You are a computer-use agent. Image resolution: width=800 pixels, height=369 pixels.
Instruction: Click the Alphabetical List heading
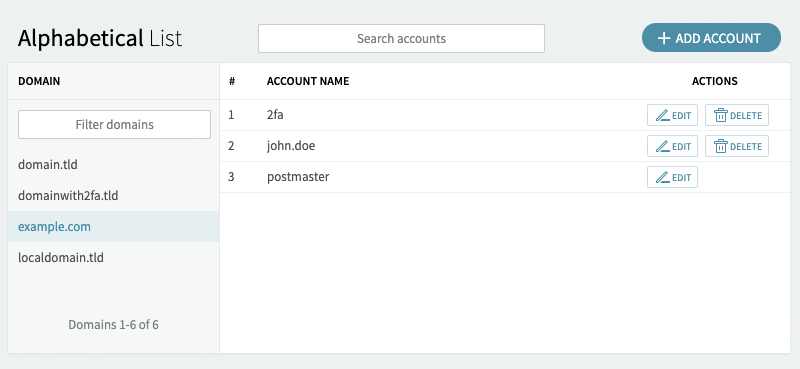coord(100,38)
